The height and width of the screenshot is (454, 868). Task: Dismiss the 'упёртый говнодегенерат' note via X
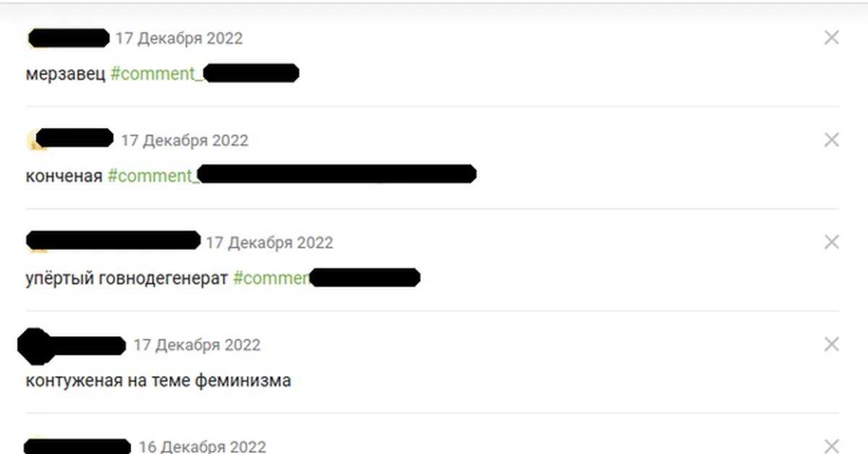[x=832, y=242]
